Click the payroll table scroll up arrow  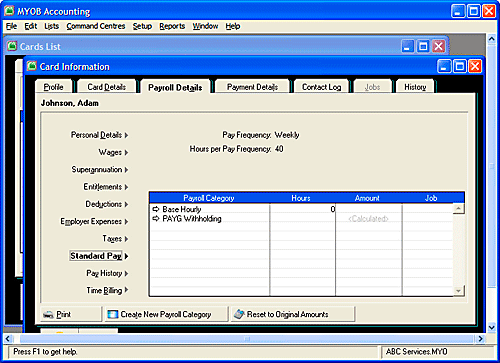point(459,209)
